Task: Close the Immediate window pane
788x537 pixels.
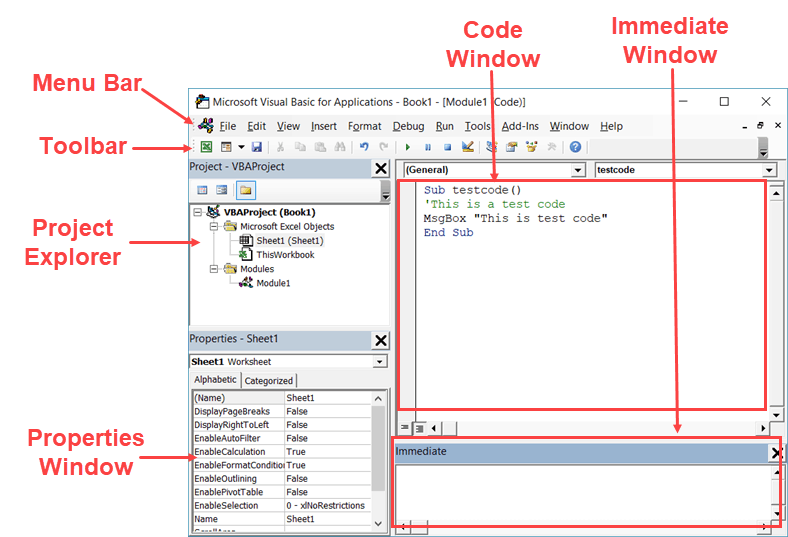Action: pos(777,453)
